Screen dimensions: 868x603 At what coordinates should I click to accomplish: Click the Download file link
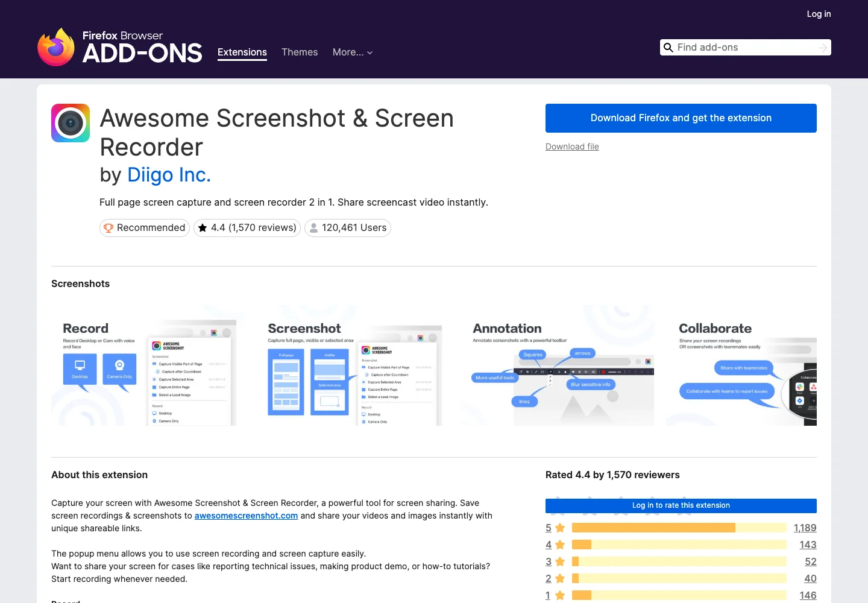point(572,147)
